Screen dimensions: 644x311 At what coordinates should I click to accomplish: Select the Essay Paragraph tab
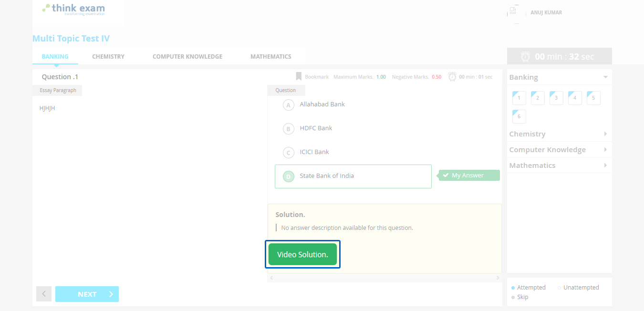(58, 90)
